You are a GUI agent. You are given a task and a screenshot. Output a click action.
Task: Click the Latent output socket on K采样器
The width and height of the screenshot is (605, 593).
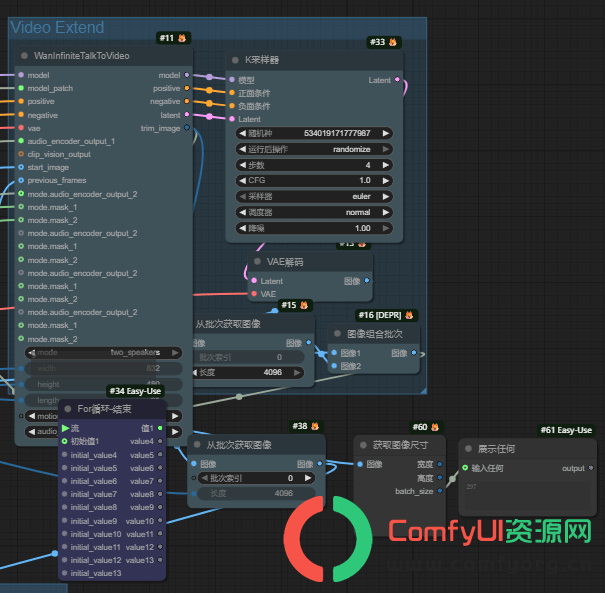click(x=397, y=79)
